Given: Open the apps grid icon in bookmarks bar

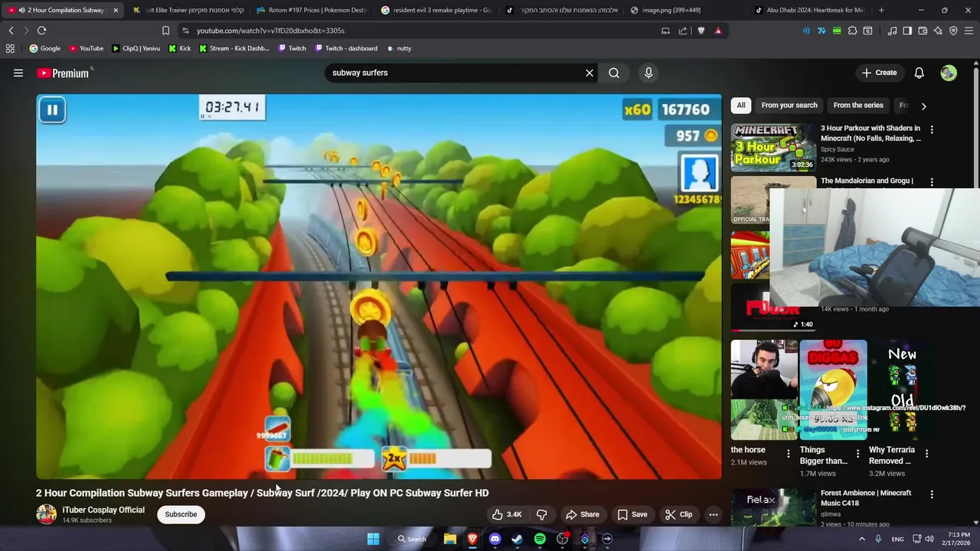Looking at the screenshot, I should pyautogui.click(x=10, y=48).
